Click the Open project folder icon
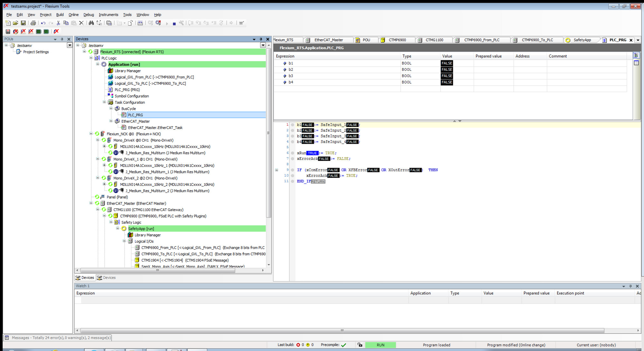Image resolution: width=644 pixels, height=351 pixels. point(15,23)
